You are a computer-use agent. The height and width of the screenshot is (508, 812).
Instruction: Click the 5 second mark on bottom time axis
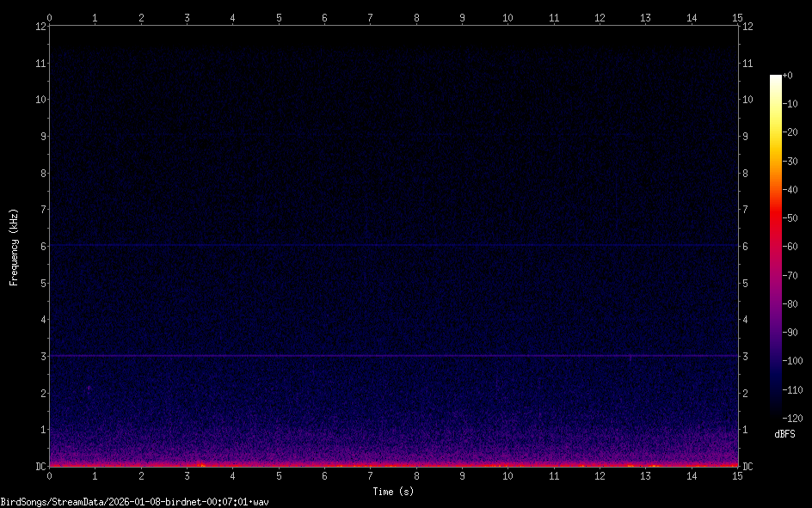(279, 474)
